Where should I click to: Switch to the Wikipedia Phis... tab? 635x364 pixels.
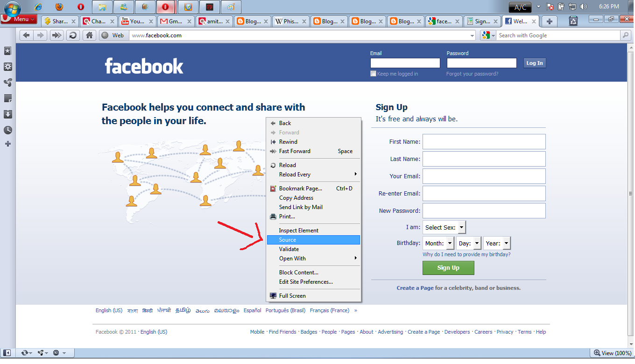tap(291, 21)
